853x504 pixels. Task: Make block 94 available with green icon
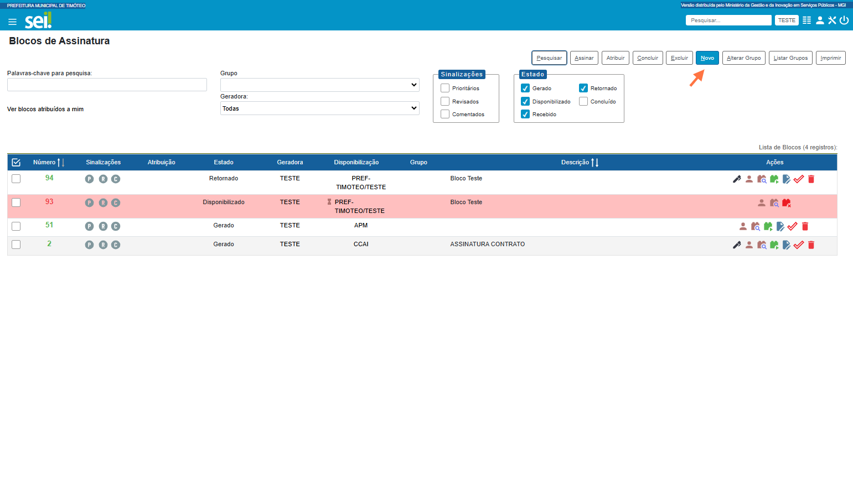[x=774, y=179]
